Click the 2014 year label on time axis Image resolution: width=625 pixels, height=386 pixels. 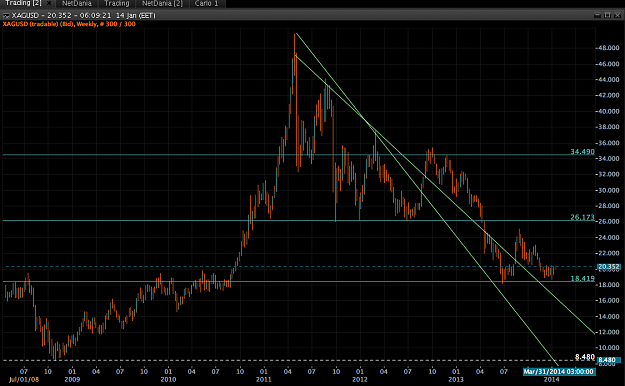pyautogui.click(x=552, y=379)
